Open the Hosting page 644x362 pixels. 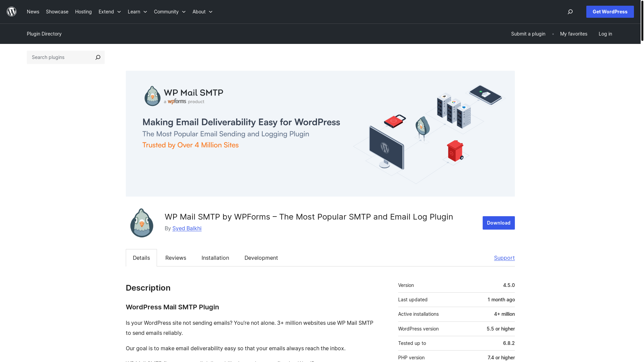pos(83,12)
